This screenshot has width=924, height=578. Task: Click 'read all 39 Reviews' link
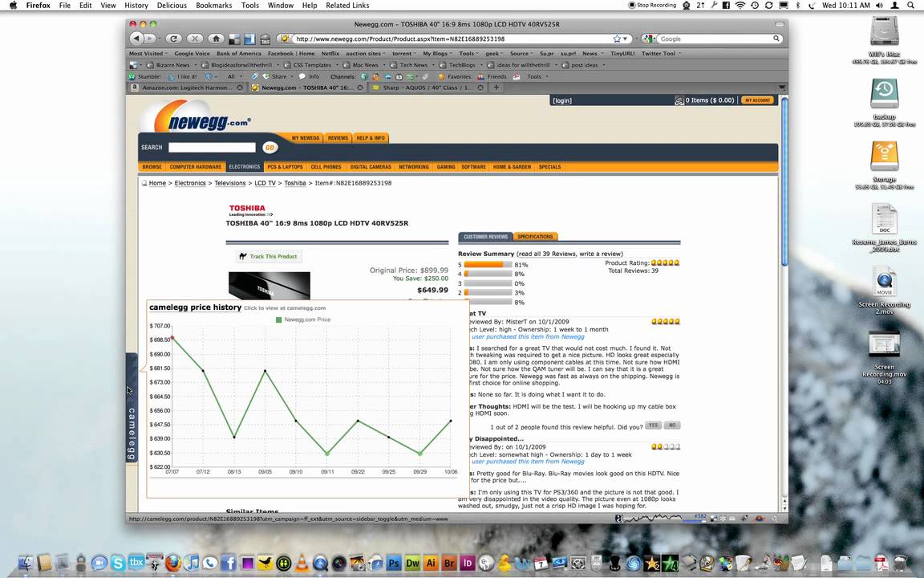point(547,254)
